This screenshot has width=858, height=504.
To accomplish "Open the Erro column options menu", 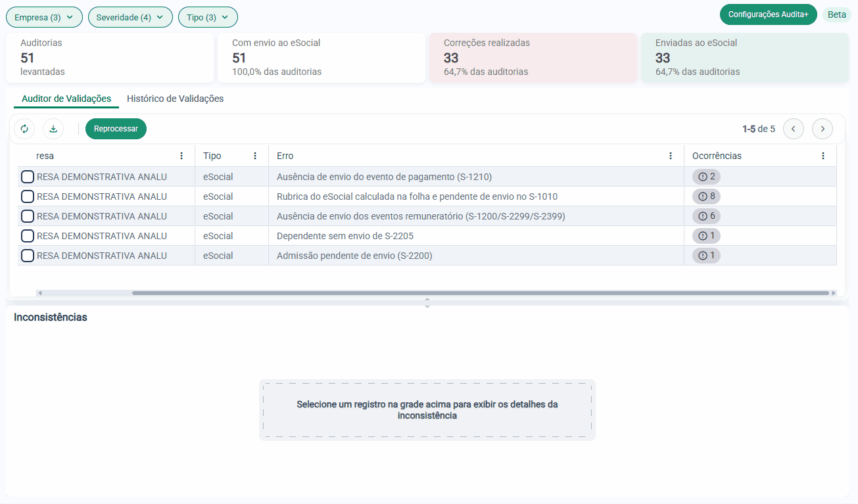I will pos(671,156).
